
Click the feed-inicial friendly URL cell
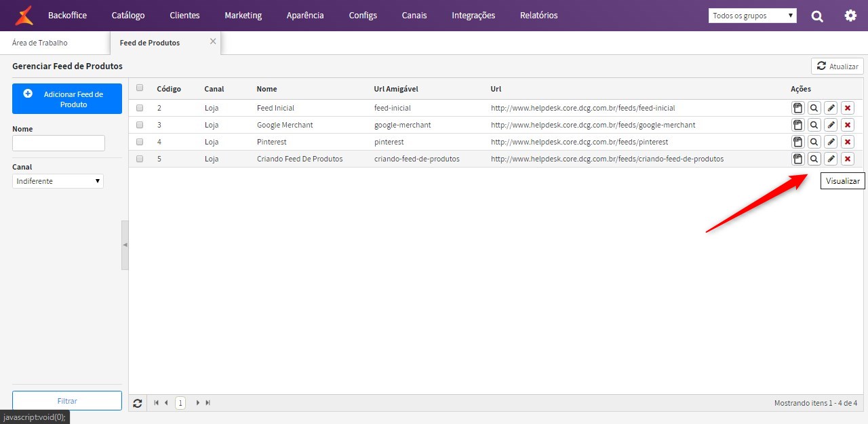pyautogui.click(x=393, y=108)
